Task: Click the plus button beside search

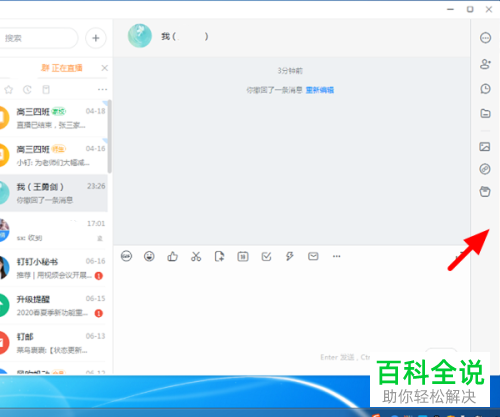Action: coord(96,38)
